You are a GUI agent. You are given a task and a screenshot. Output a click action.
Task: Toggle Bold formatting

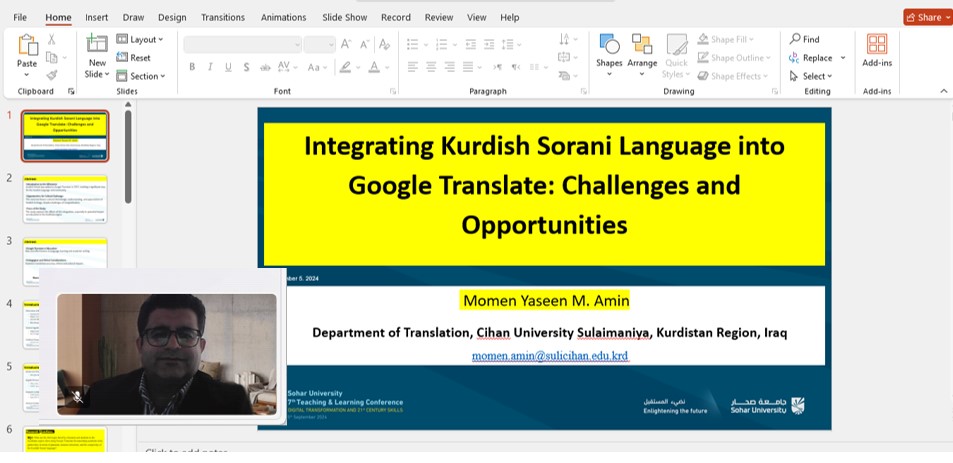pos(192,67)
